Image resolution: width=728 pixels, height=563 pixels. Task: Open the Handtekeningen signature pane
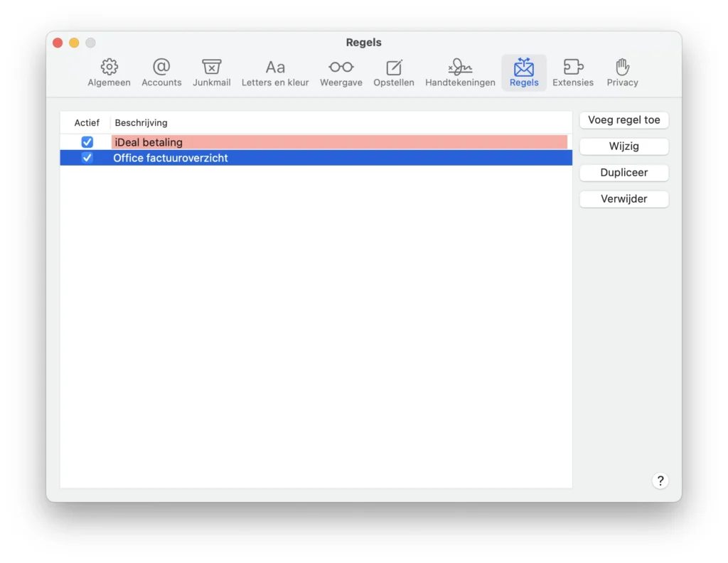click(460, 73)
